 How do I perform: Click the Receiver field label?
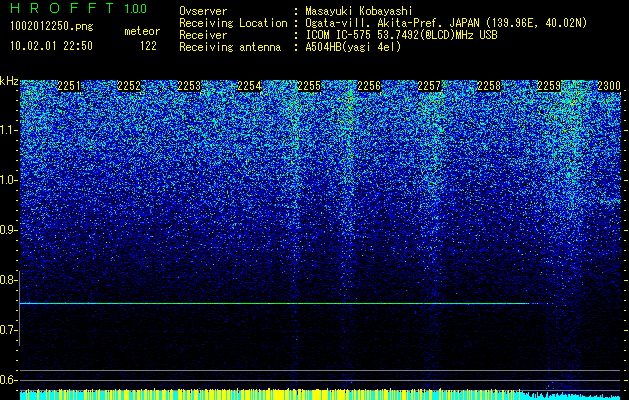point(203,35)
